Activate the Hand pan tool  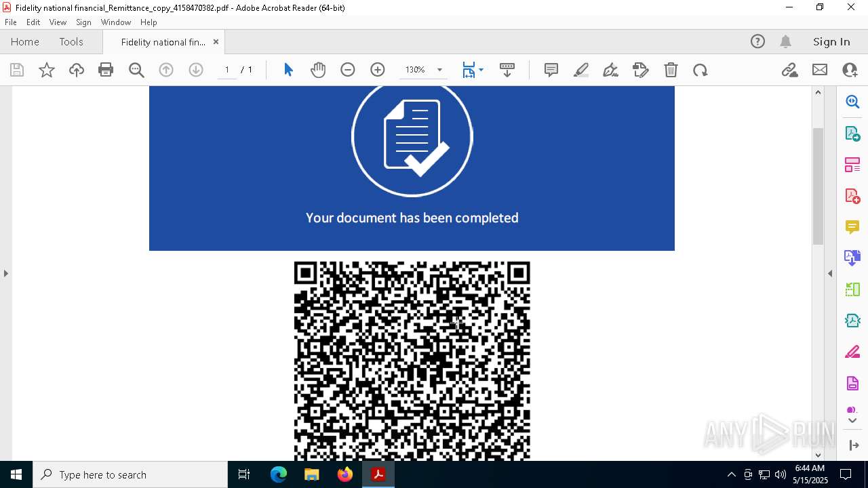click(x=318, y=70)
